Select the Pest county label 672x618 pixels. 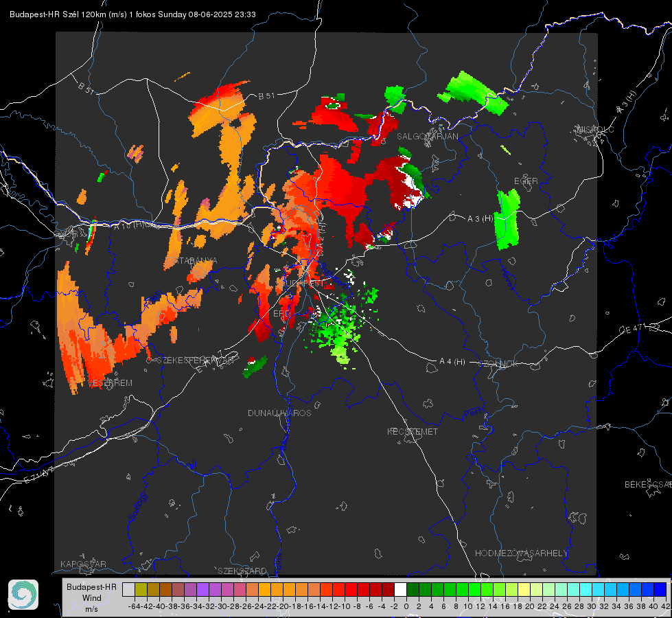tap(473, 413)
